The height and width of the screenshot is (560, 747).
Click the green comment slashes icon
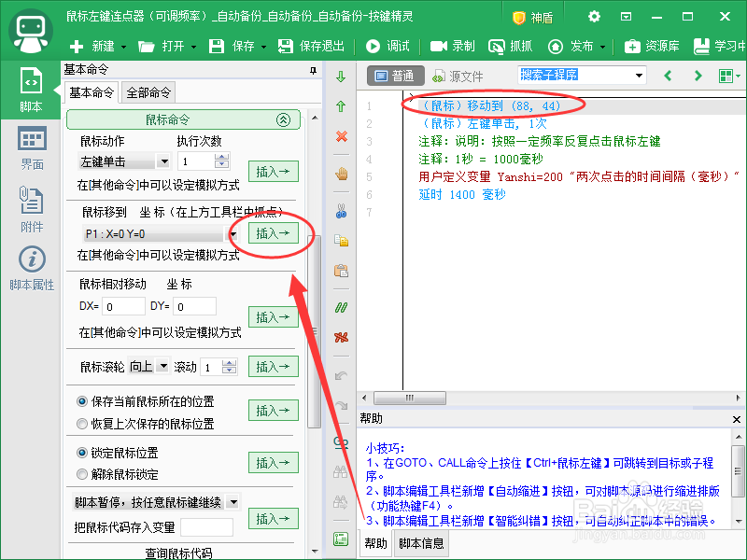(341, 308)
